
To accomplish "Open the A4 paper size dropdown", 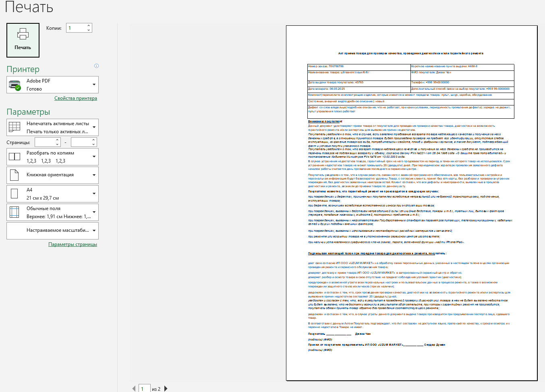I will (53, 194).
